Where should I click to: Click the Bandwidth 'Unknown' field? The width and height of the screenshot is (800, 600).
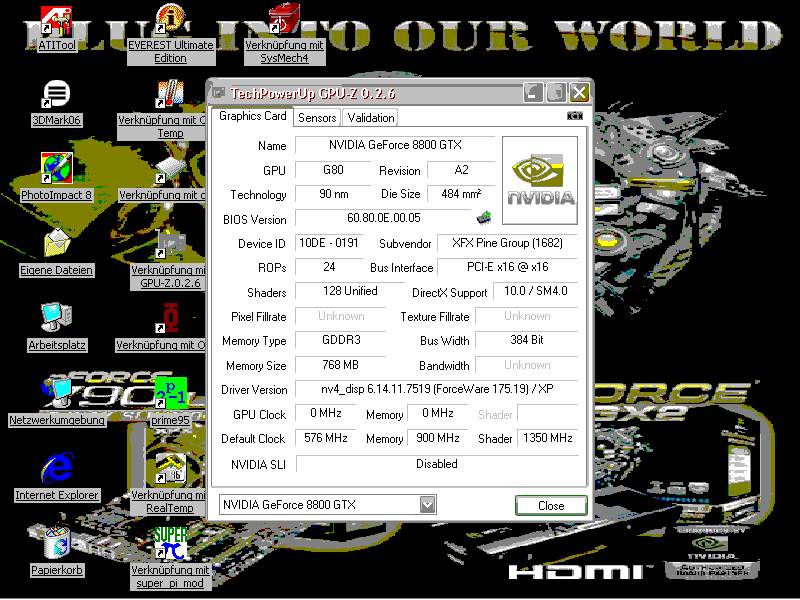(527, 365)
